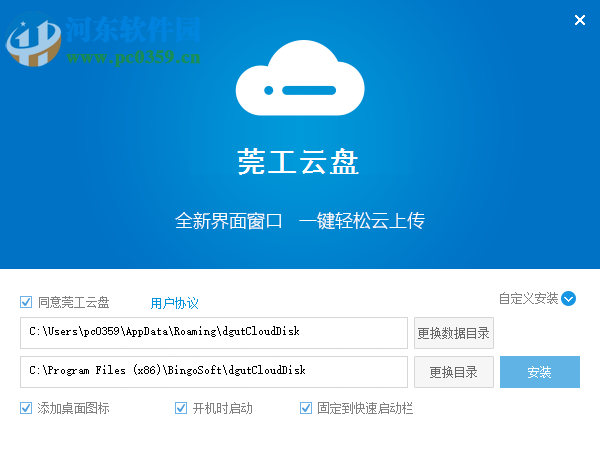
Task: Uncheck the 同意莞工云盘 agreement checkbox
Action: tap(26, 302)
